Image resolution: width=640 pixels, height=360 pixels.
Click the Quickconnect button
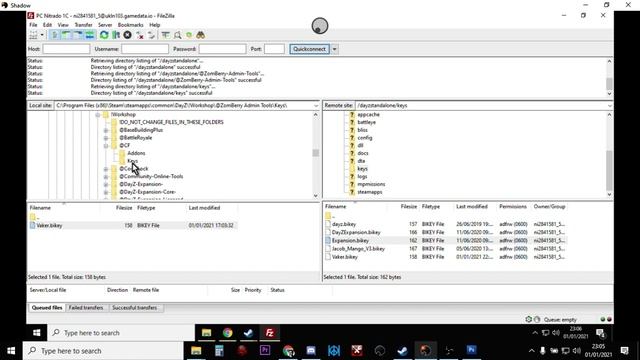(309, 49)
